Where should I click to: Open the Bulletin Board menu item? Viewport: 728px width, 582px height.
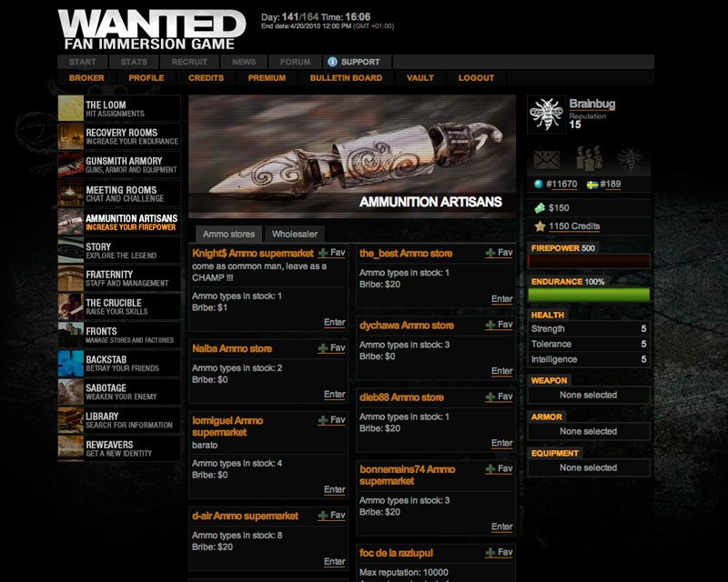[x=346, y=78]
